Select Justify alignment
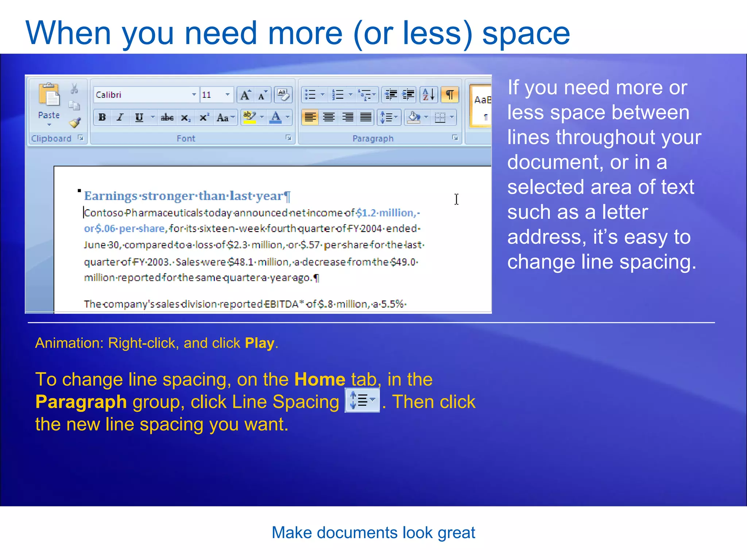The image size is (747, 560). (366, 117)
